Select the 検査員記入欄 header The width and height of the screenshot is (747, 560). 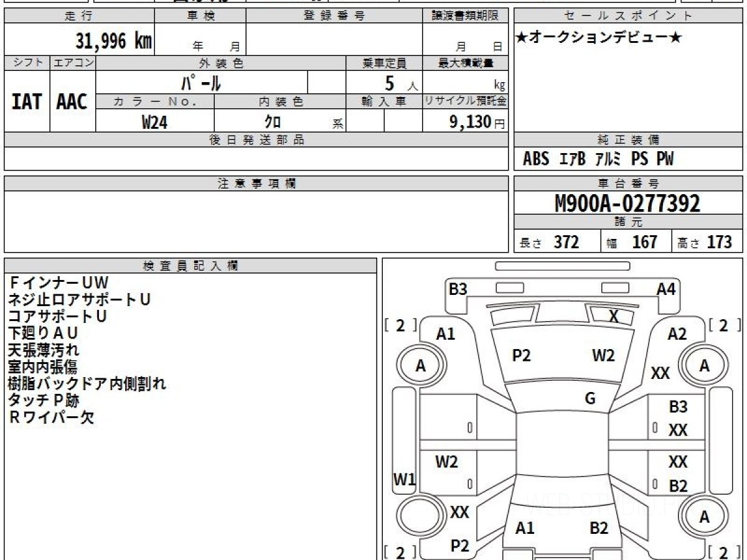pos(190,266)
